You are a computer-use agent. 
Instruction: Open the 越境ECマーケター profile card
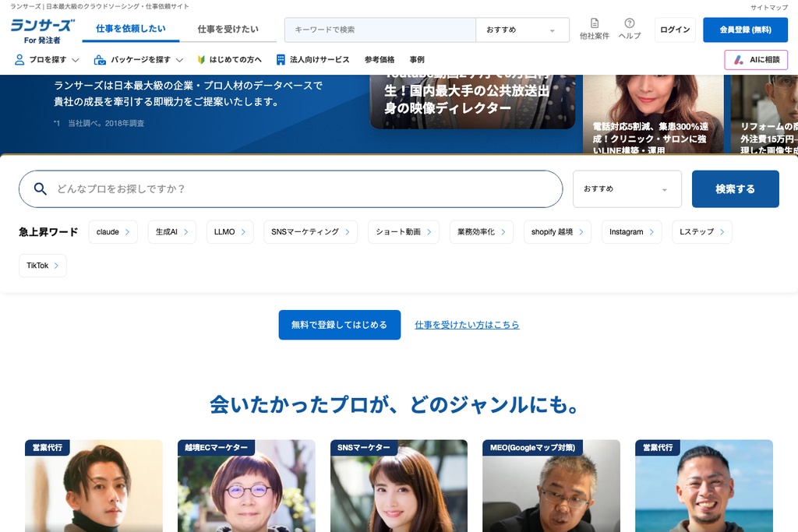(x=246, y=486)
